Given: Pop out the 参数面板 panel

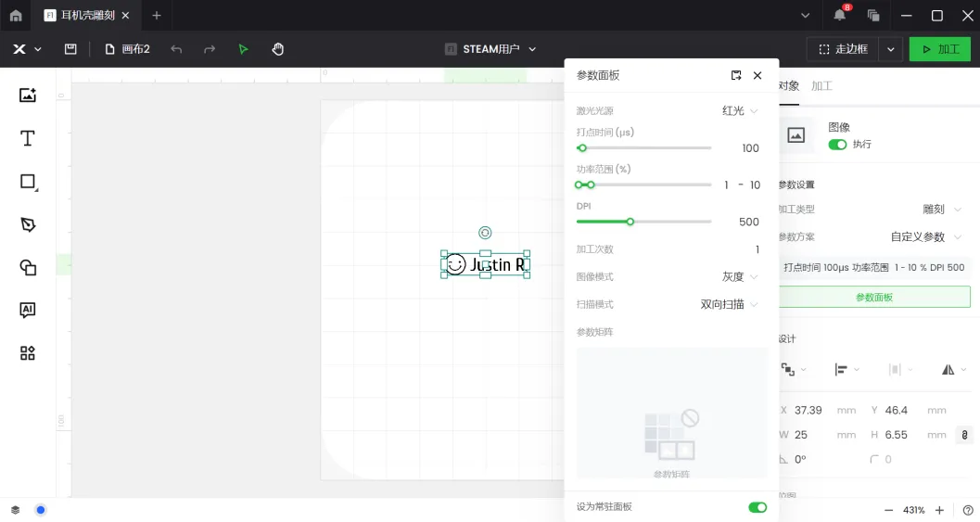Looking at the screenshot, I should coord(736,76).
